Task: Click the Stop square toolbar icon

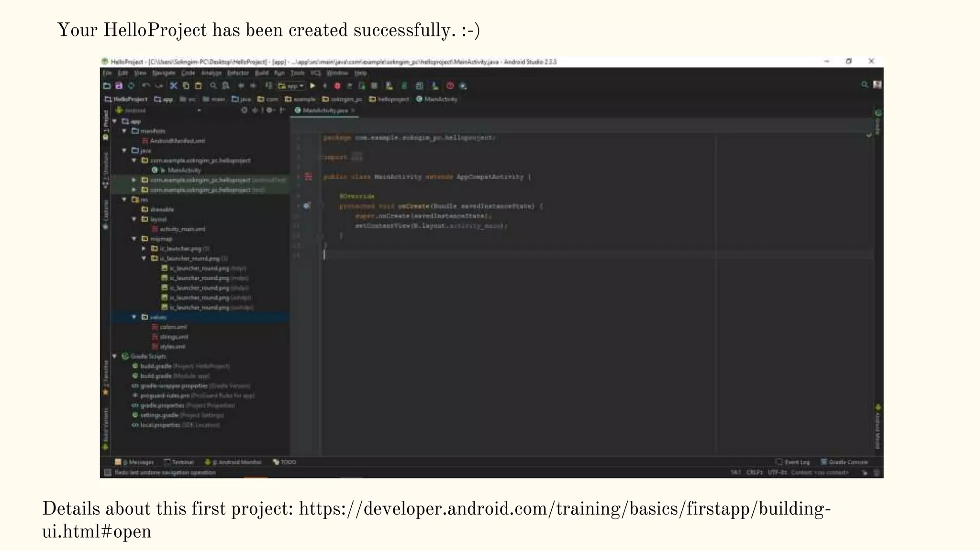Action: (x=375, y=86)
